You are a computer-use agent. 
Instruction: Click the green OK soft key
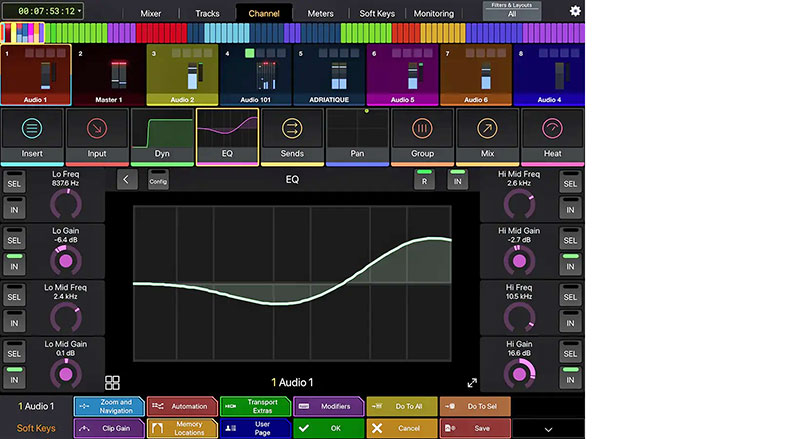pos(329,428)
